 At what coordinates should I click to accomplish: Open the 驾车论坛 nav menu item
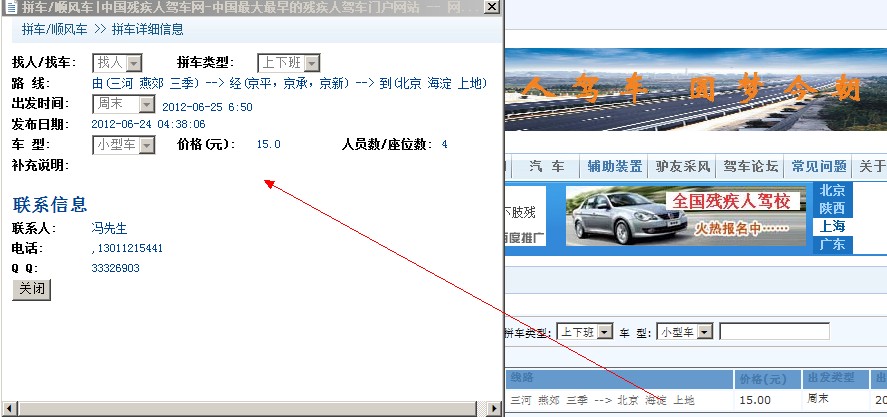[x=750, y=166]
